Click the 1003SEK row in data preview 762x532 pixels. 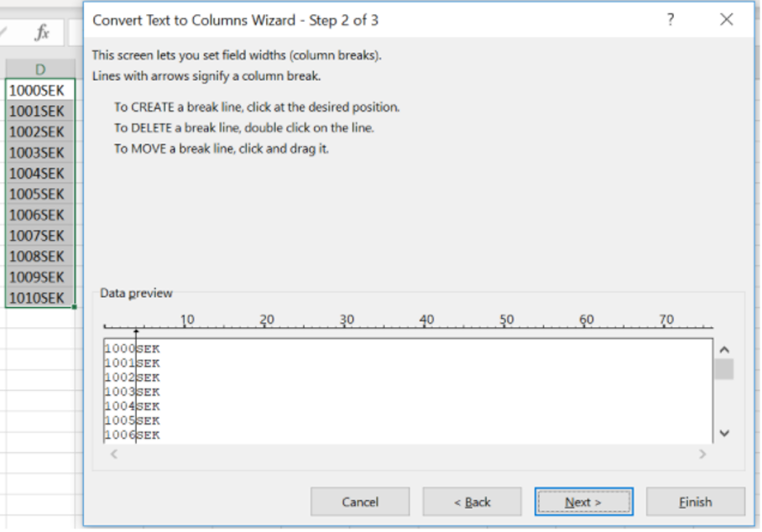click(133, 392)
